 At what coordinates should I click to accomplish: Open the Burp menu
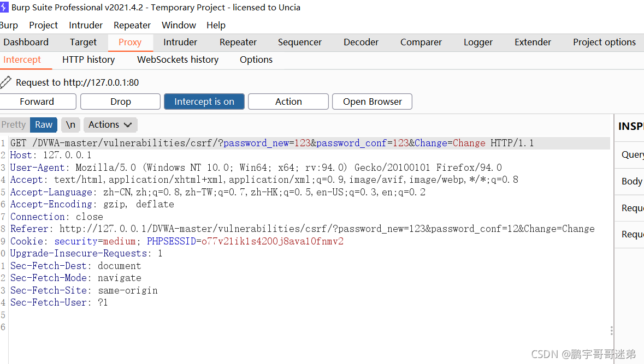point(9,26)
